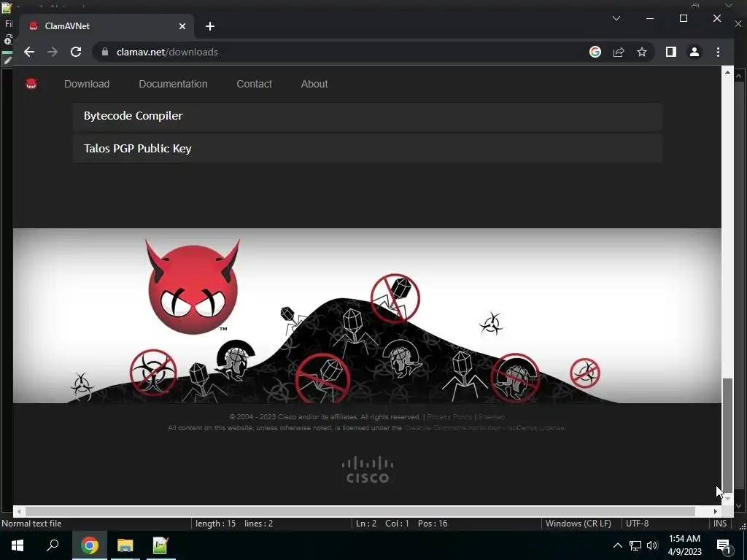Bookmark this tab with star icon
This screenshot has height=560, width=747.
click(642, 52)
